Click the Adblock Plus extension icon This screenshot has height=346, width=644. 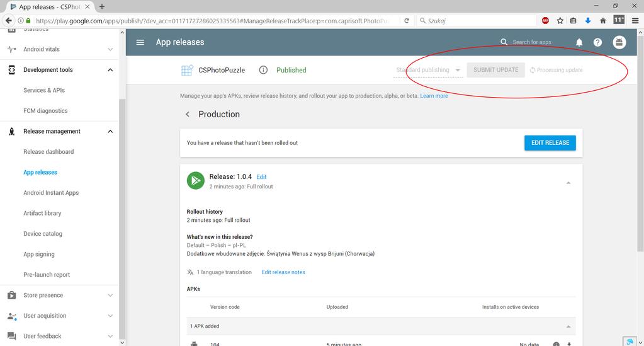(x=545, y=21)
